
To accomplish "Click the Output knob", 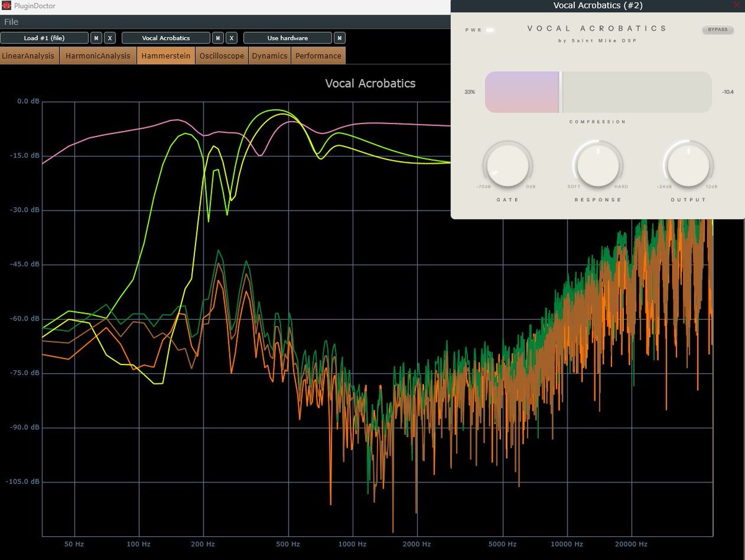I will tap(688, 166).
